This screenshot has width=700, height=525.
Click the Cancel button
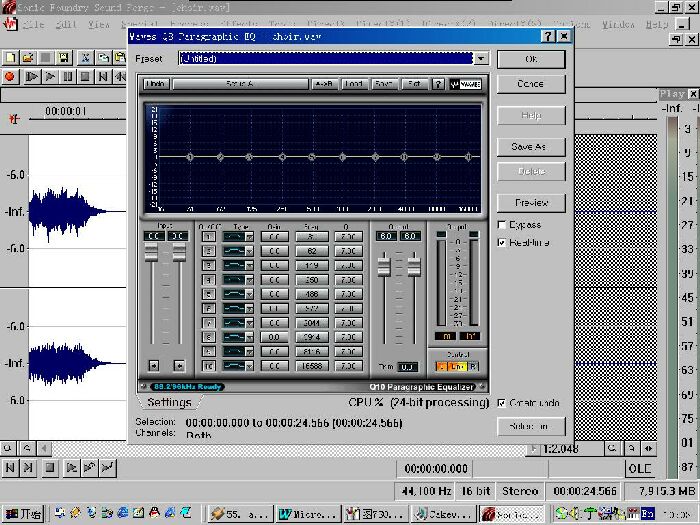pyautogui.click(x=531, y=84)
